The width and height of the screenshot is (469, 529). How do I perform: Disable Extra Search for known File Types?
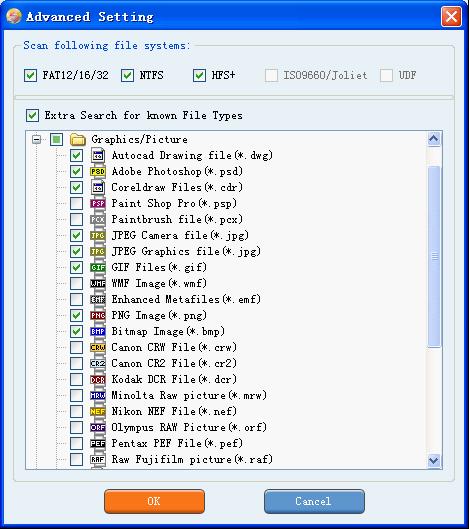pos(32,116)
